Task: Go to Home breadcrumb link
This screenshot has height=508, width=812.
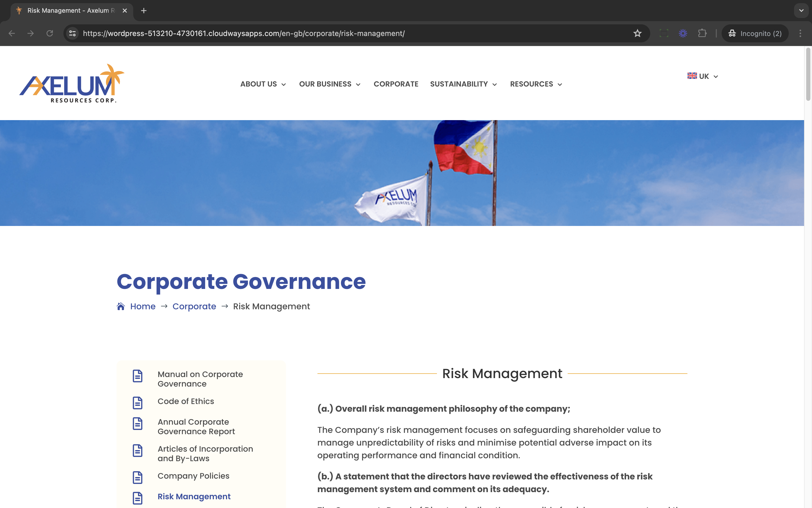Action: click(x=143, y=306)
